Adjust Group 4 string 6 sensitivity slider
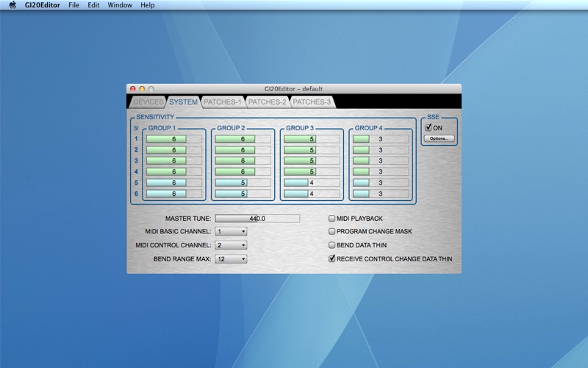The width and height of the screenshot is (588, 368). [381, 194]
